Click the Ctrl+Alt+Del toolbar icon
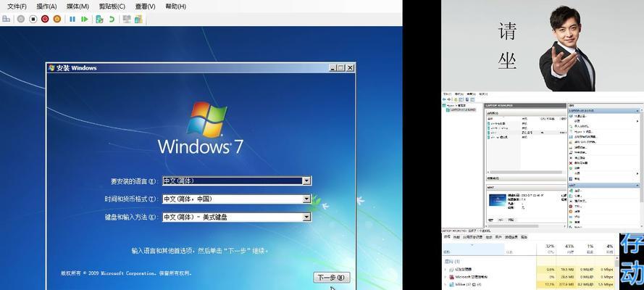This screenshot has width=644, height=290. [7, 19]
